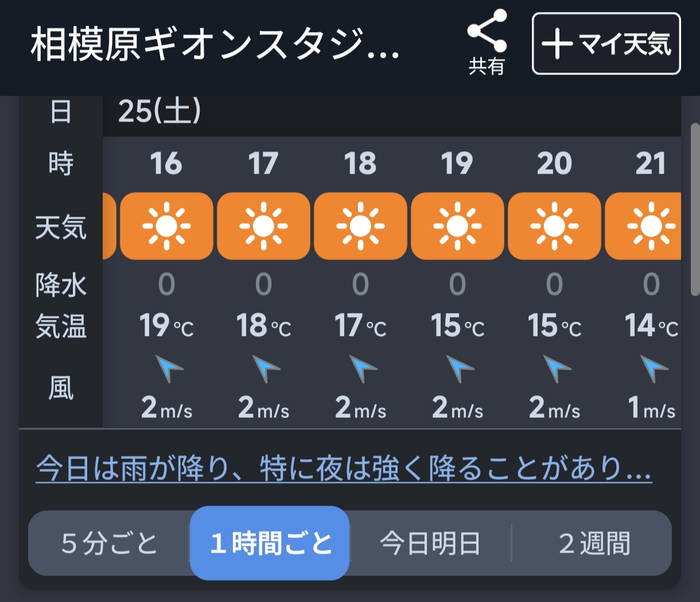Add location to My Weather (マイ天気)
This screenshot has width=700, height=602.
point(606,44)
